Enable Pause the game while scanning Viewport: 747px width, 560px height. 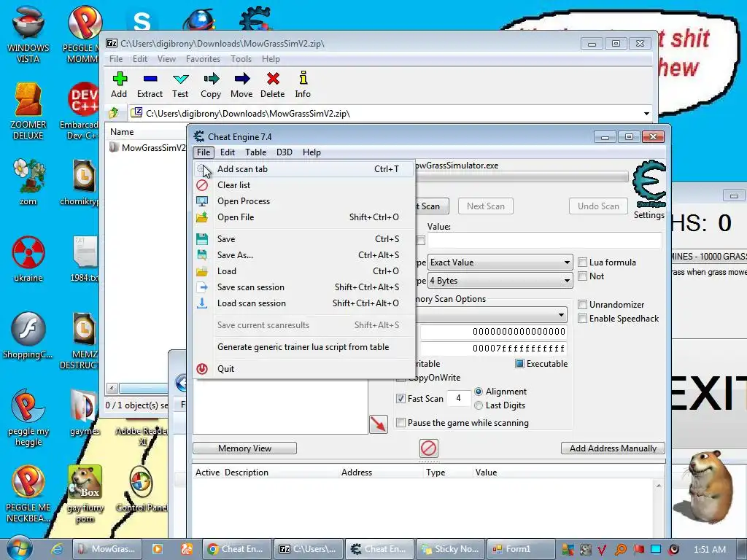[x=400, y=423]
